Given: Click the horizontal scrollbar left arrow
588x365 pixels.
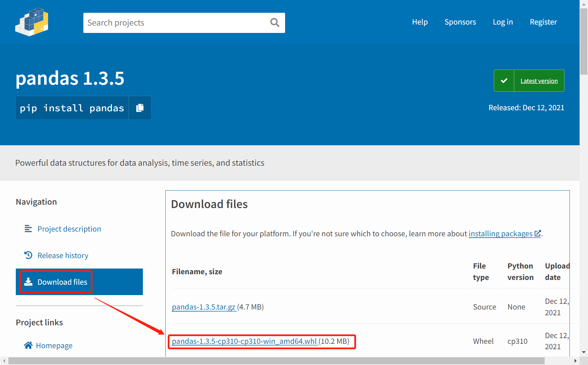Looking at the screenshot, I should pos(4,361).
